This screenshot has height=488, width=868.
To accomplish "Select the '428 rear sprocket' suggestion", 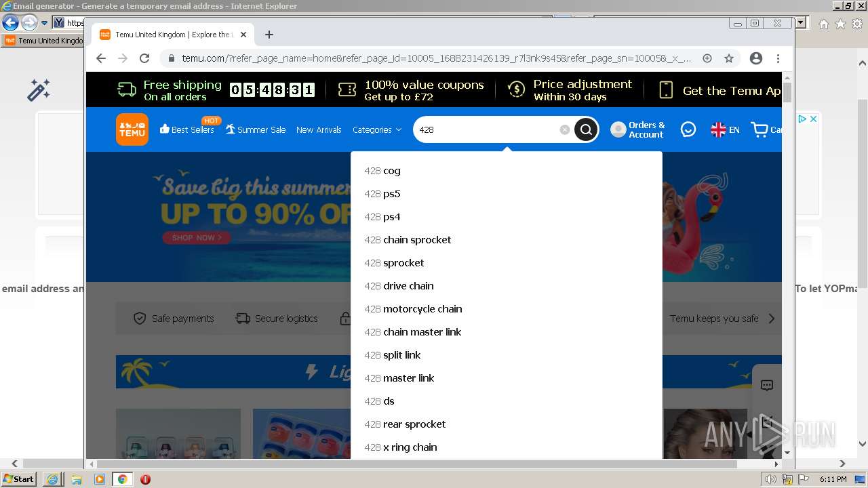I will tap(506, 424).
